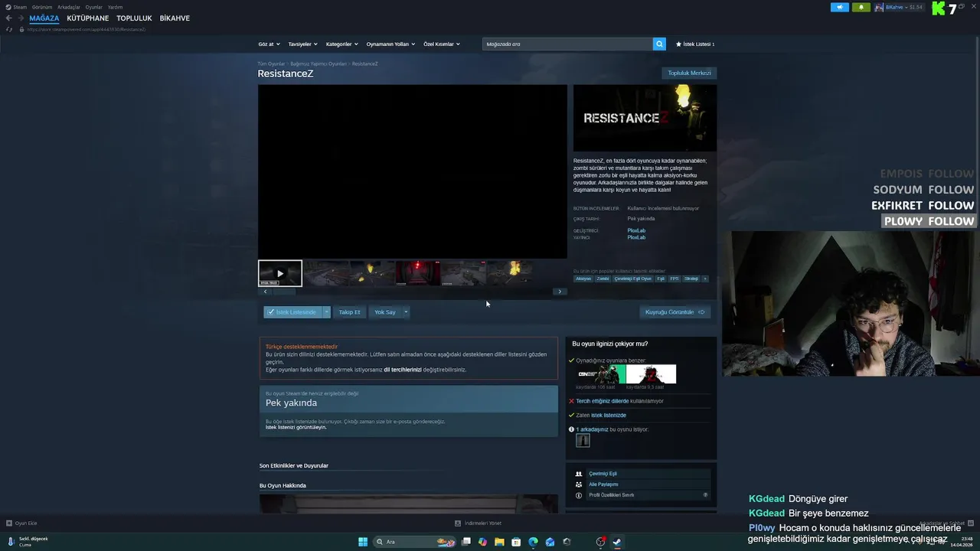Image resolution: width=980 pixels, height=551 pixels.
Task: Open File Explorer from the taskbar
Action: (499, 542)
